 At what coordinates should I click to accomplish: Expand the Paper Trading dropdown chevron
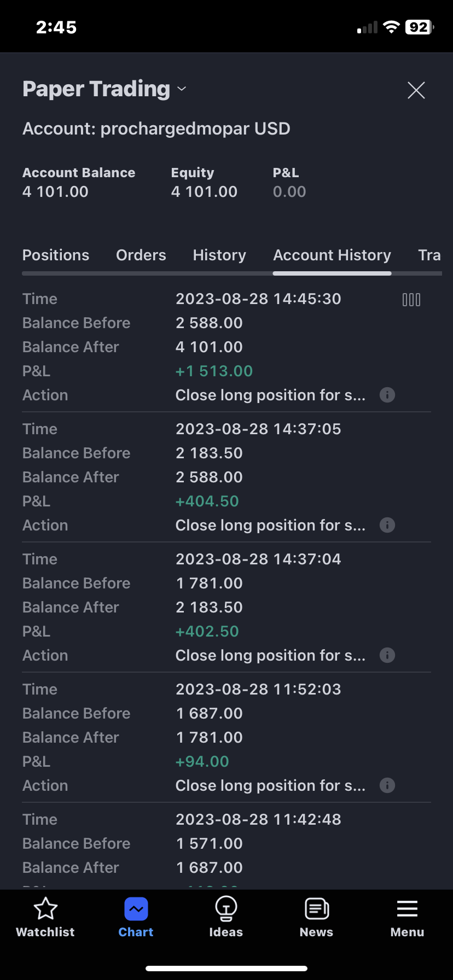coord(182,89)
